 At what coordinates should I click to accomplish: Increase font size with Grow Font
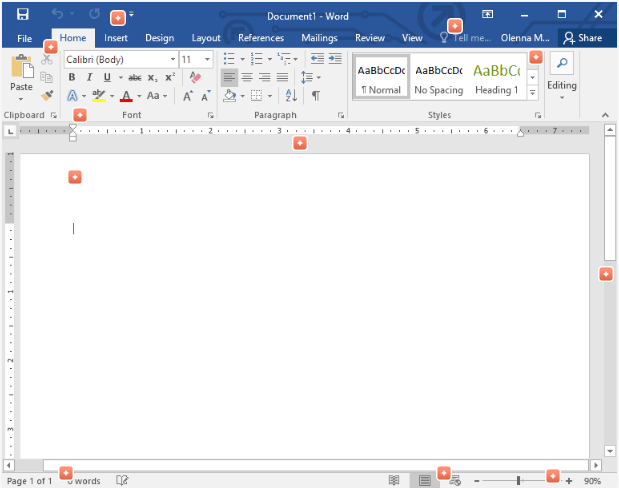188,96
